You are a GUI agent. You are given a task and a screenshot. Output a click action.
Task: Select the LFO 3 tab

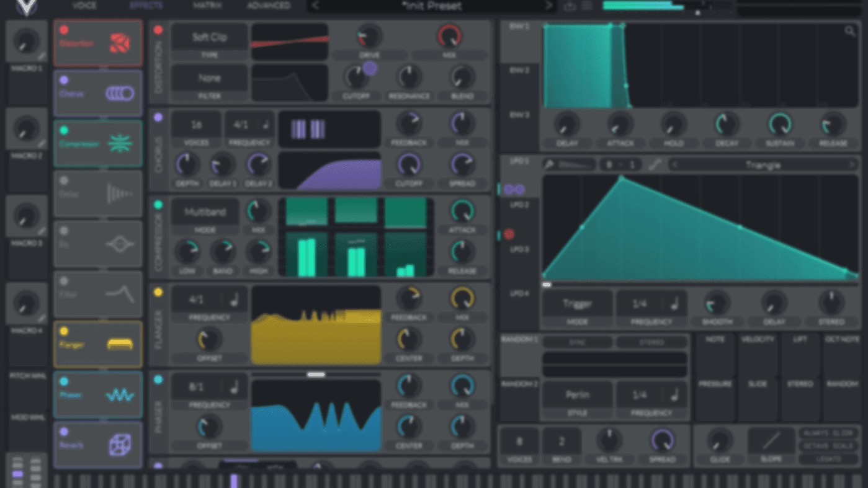[520, 249]
